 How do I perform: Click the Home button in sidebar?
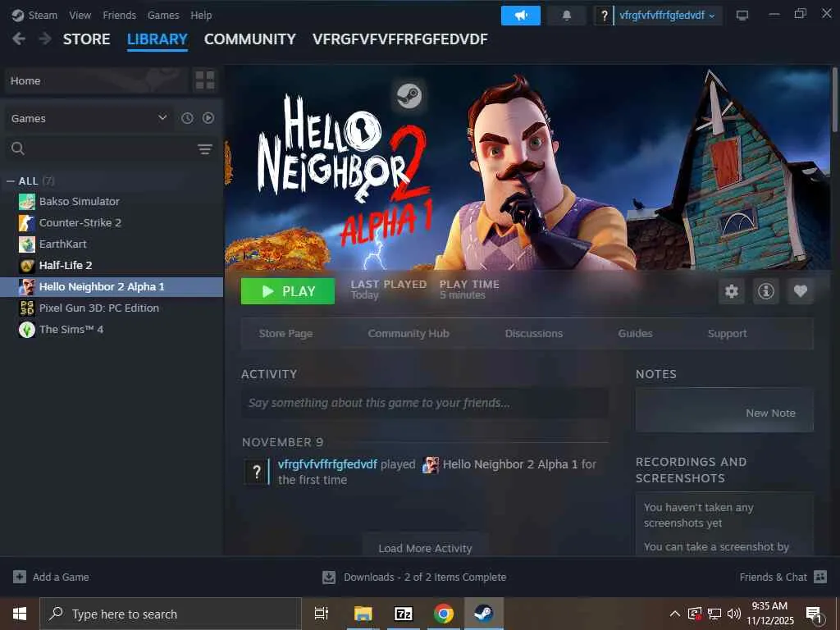pyautogui.click(x=97, y=80)
